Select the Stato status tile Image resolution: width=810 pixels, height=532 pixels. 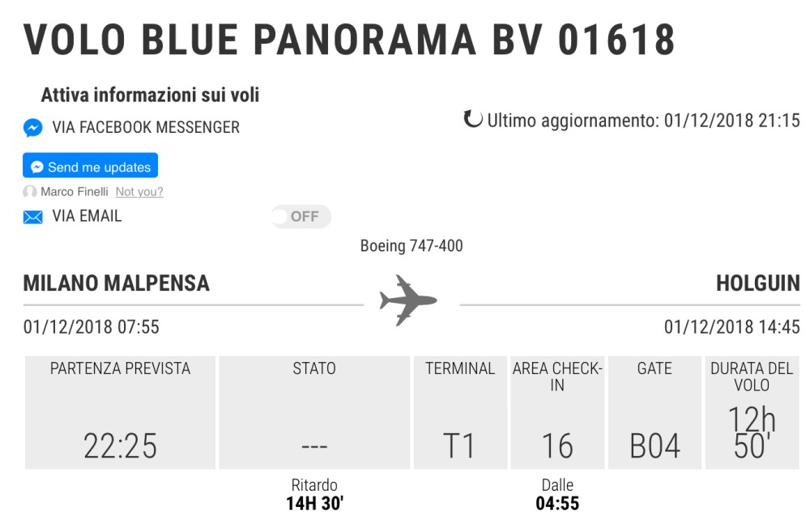tap(314, 413)
